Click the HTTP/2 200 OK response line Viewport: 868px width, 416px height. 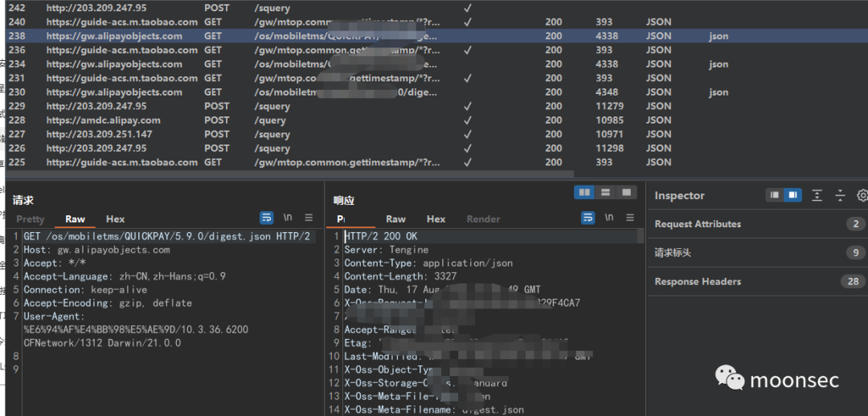[381, 236]
